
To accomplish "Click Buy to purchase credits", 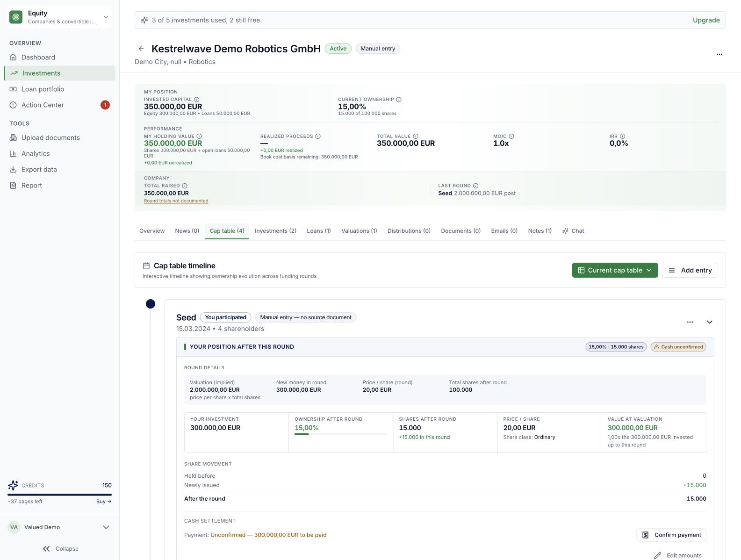I will pyautogui.click(x=104, y=502).
